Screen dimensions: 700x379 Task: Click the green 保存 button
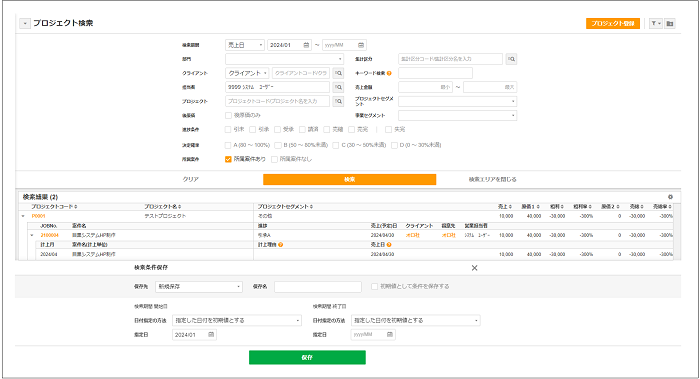pos(307,358)
